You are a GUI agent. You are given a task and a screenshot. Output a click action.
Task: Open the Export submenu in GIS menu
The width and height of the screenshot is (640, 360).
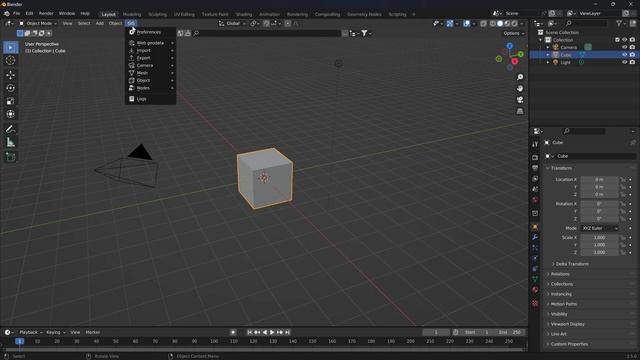[150, 58]
